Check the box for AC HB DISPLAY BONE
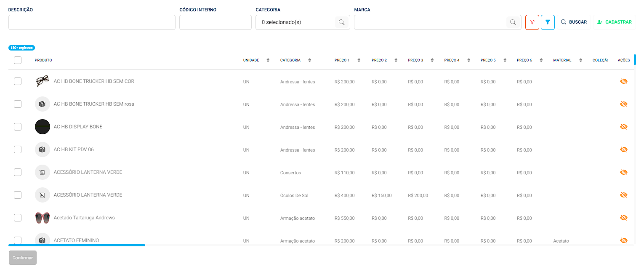 coord(18,127)
